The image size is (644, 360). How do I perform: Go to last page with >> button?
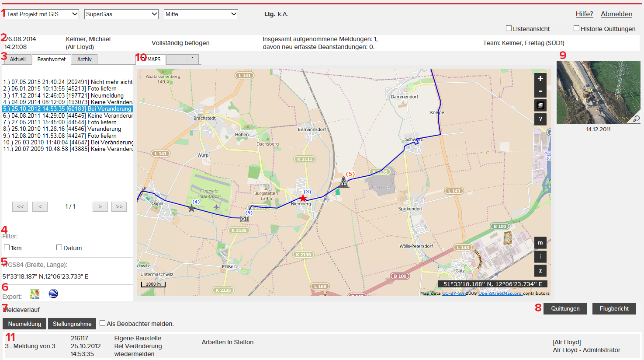tap(119, 206)
